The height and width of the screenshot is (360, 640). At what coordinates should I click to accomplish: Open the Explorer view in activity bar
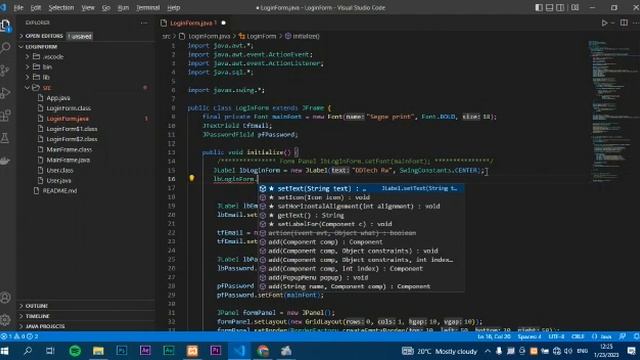(x=6, y=25)
